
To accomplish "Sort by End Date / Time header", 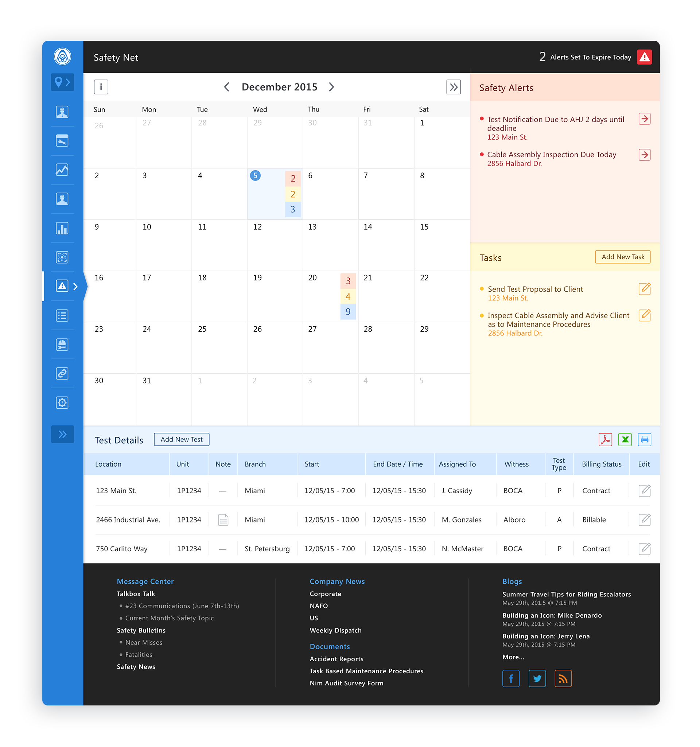I will click(x=397, y=464).
